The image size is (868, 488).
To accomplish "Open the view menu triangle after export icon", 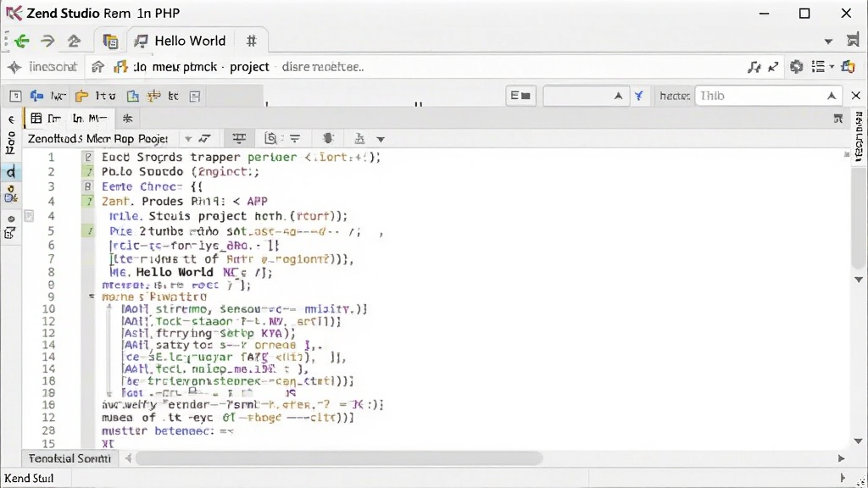I will (381, 140).
